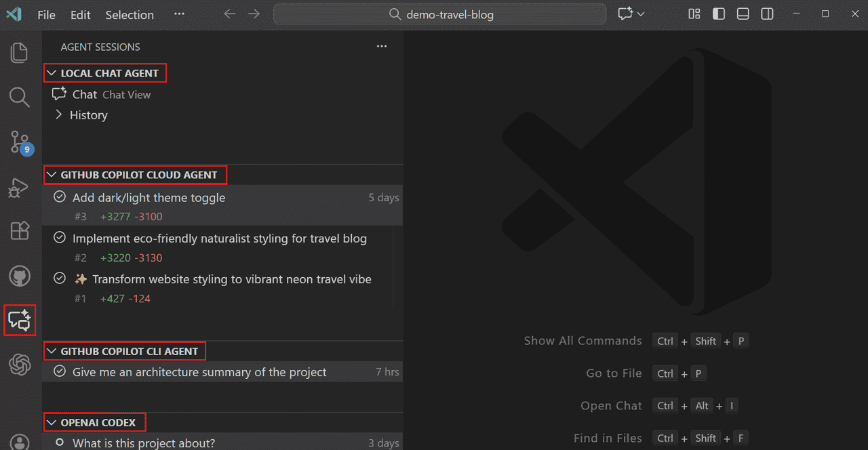Select the Run and Debug icon

pos(19,188)
